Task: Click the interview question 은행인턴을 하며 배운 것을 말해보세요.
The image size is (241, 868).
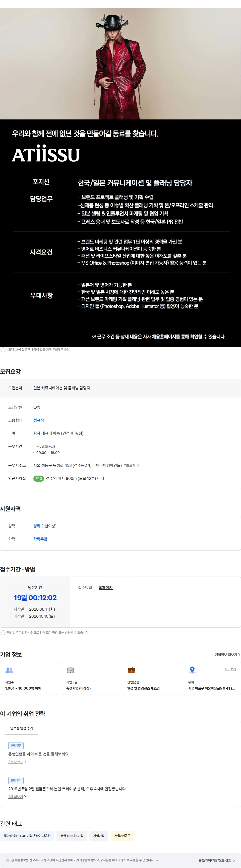Action: 39,754
